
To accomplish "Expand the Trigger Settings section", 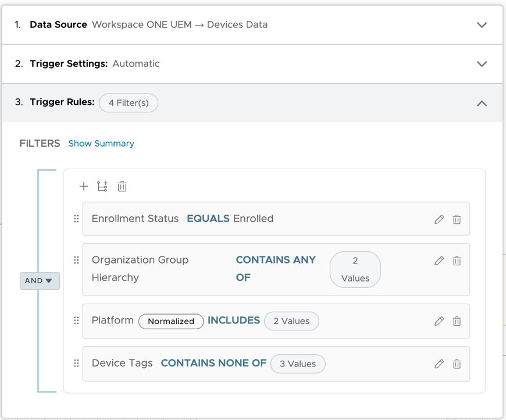I will click(x=482, y=64).
